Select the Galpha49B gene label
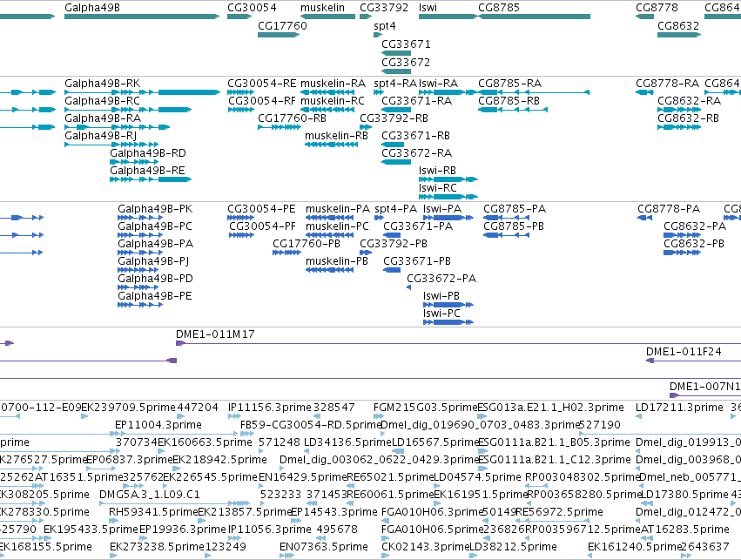Screen dimensions: 741x560 (x=92, y=8)
